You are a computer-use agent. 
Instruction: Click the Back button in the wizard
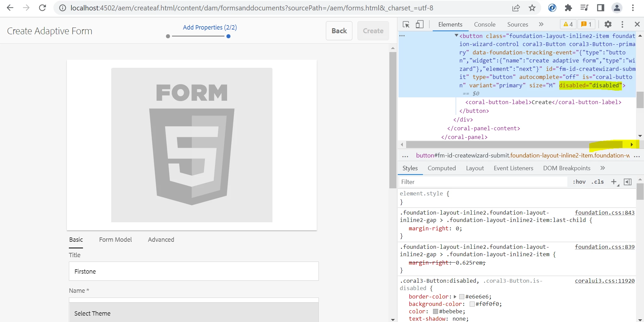pyautogui.click(x=339, y=31)
